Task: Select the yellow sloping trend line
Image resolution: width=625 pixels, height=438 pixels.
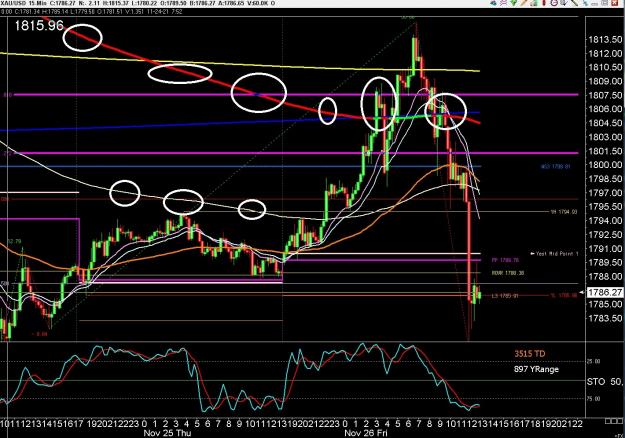Action: (x=239, y=63)
